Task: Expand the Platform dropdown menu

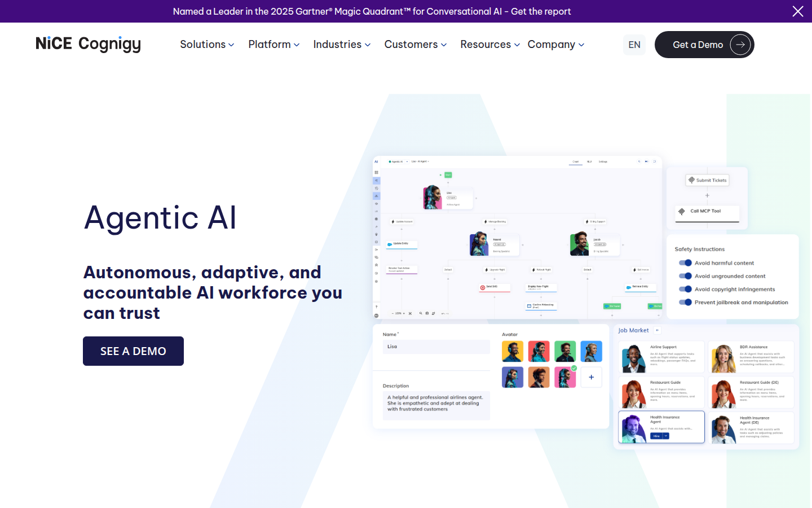Action: (273, 45)
